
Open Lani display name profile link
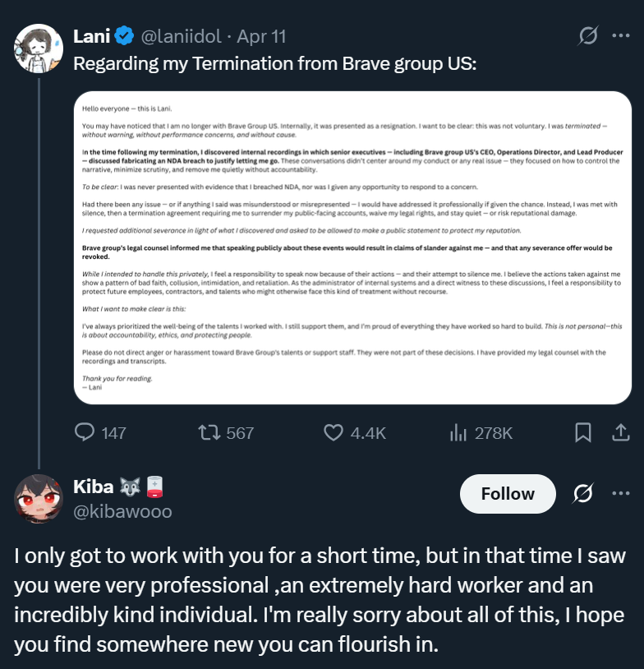92,36
